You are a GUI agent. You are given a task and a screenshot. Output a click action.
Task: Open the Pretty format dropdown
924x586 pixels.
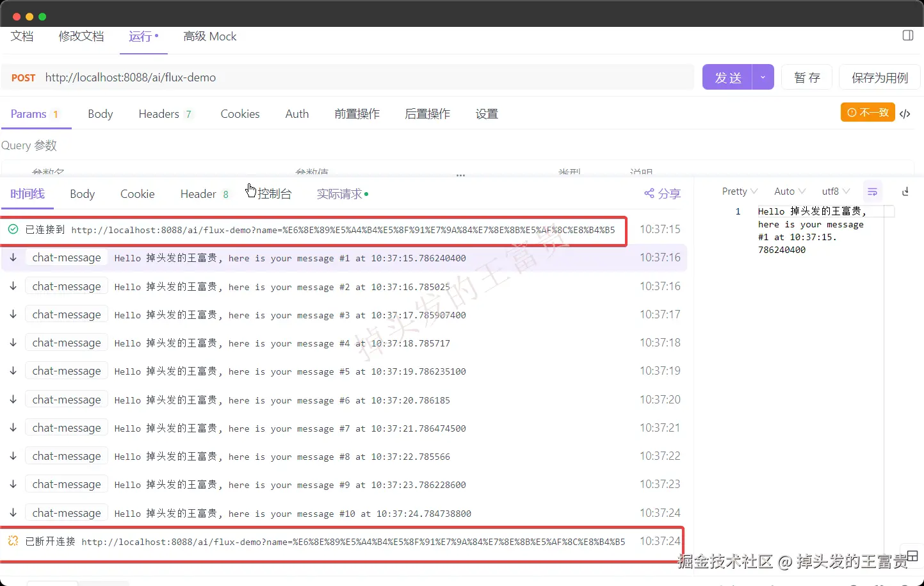[740, 191]
